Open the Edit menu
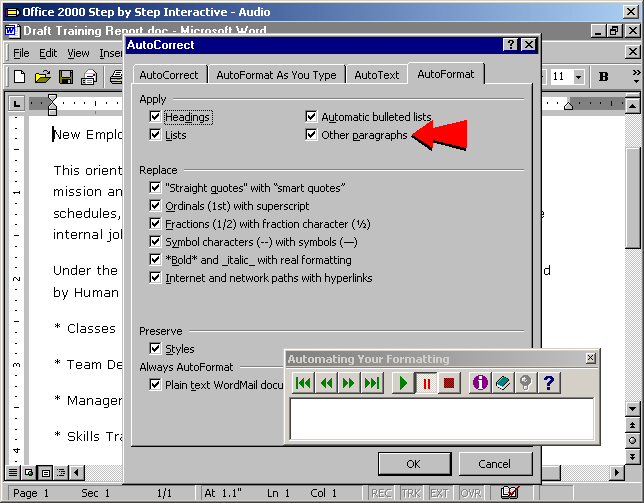The width and height of the screenshot is (644, 503). coord(48,53)
